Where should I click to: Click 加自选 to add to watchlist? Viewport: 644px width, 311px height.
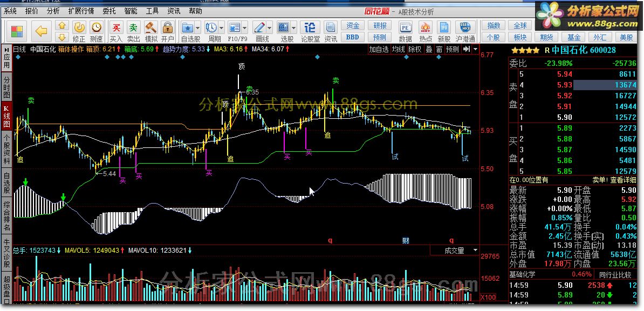(x=378, y=49)
